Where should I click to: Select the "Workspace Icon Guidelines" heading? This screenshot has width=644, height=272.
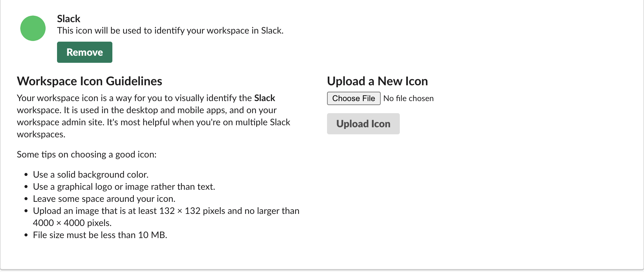point(90,81)
